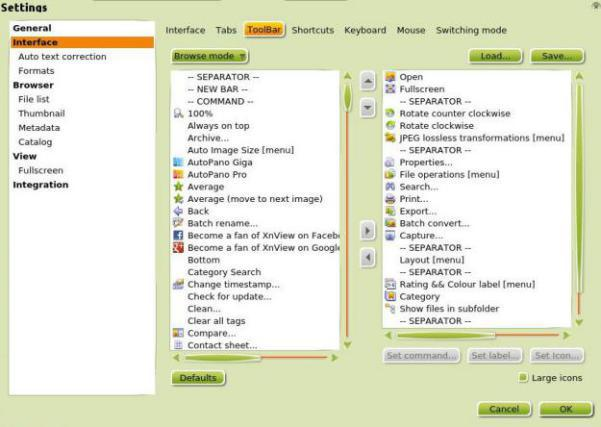Click the Defaults button

(198, 378)
